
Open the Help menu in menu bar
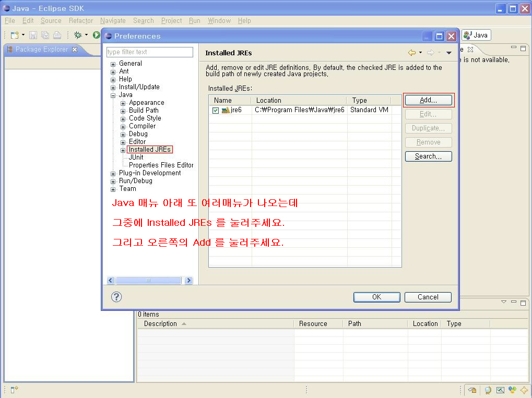pos(244,21)
